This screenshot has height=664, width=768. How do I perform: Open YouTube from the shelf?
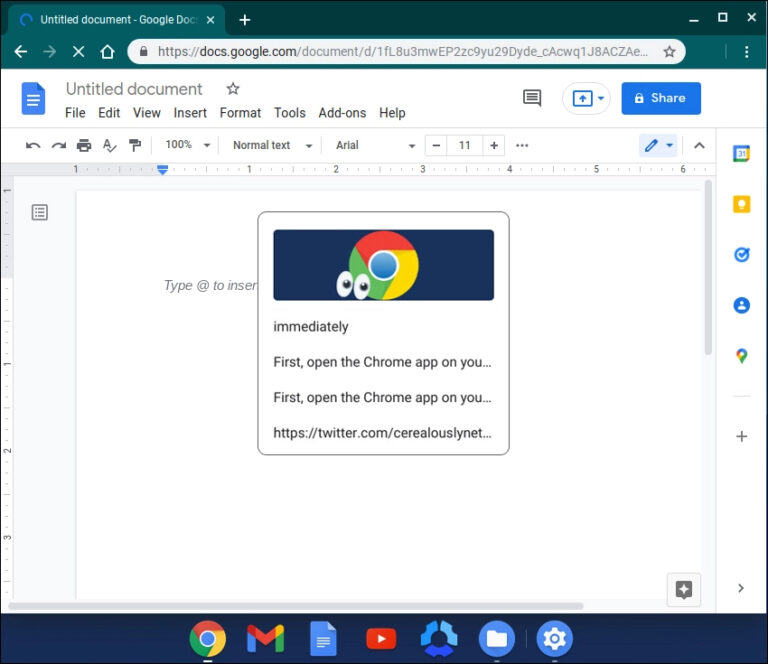coord(381,639)
